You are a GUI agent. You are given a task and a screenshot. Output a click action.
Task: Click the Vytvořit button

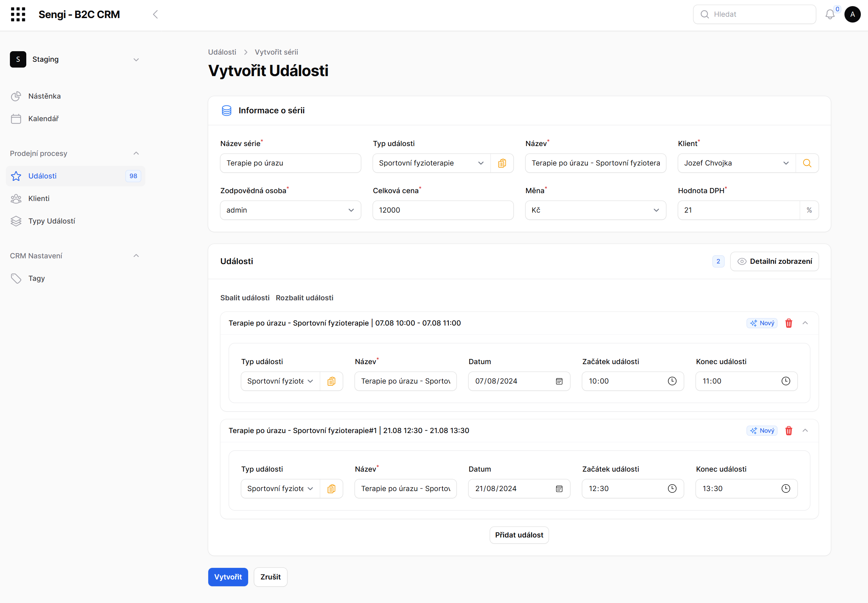228,577
